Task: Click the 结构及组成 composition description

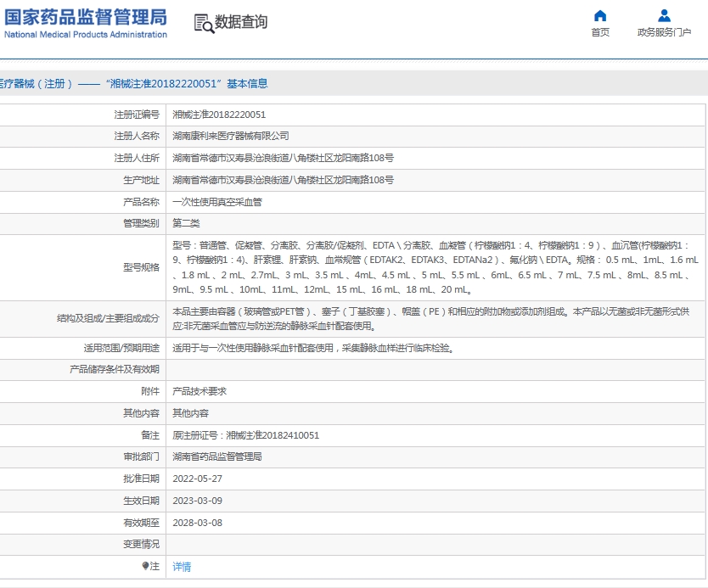Action: [x=430, y=318]
